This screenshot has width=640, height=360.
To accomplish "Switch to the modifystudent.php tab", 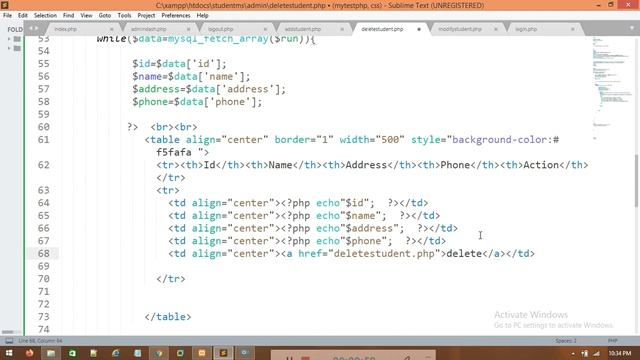I will point(460,29).
